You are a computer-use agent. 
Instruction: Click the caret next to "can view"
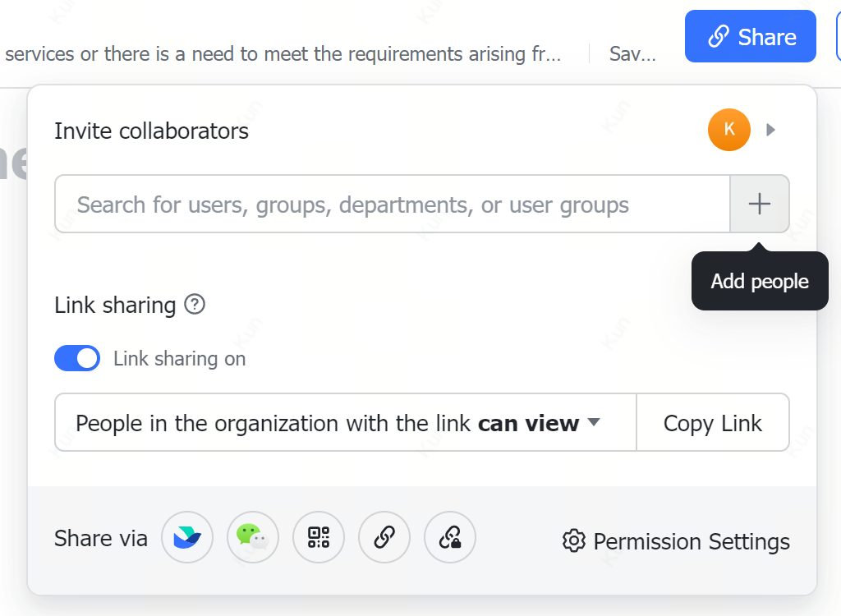pos(594,423)
